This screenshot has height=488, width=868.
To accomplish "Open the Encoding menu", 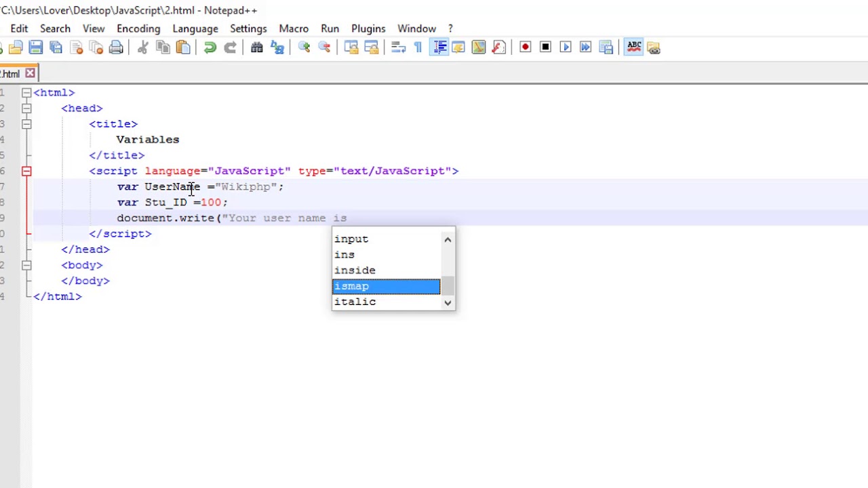I will [x=138, y=28].
